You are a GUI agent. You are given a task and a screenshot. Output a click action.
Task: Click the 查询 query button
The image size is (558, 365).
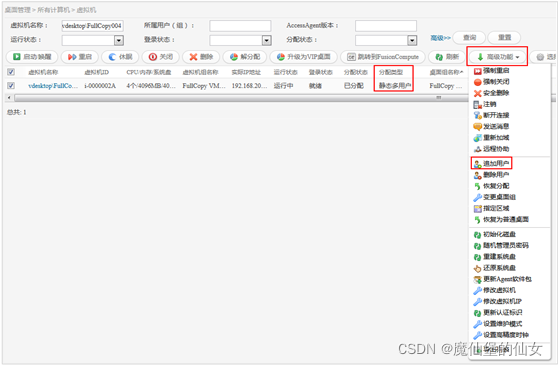point(469,37)
